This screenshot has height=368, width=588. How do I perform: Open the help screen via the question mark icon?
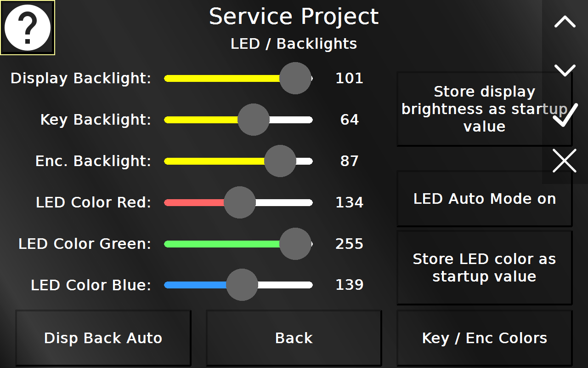click(x=27, y=28)
